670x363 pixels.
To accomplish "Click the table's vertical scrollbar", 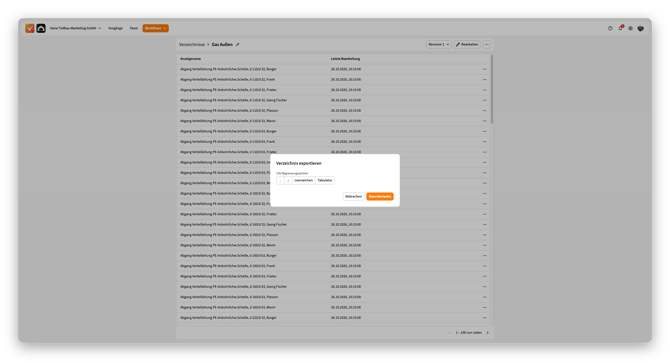I will pos(492,89).
